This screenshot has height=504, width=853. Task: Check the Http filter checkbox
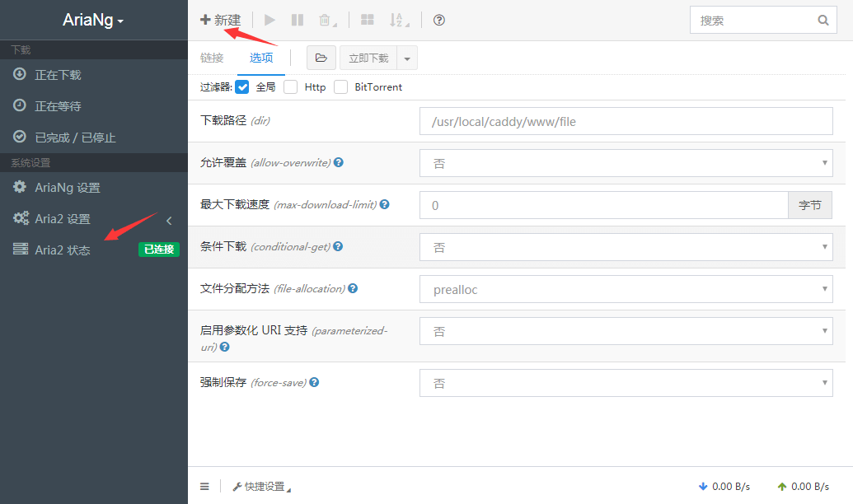[x=290, y=87]
